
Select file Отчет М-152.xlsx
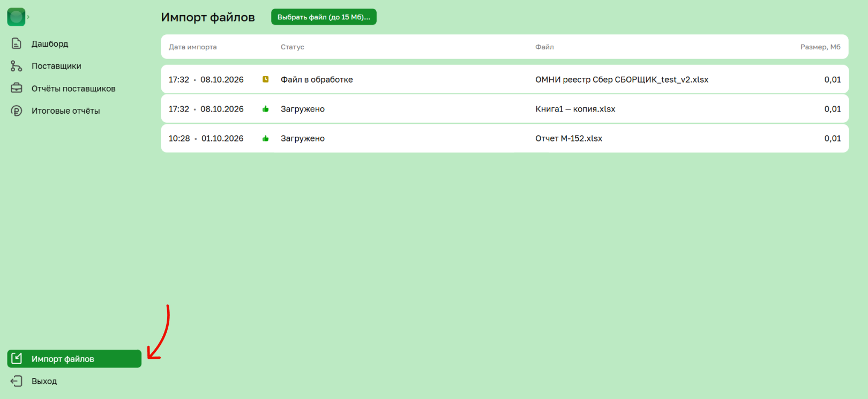pyautogui.click(x=568, y=138)
